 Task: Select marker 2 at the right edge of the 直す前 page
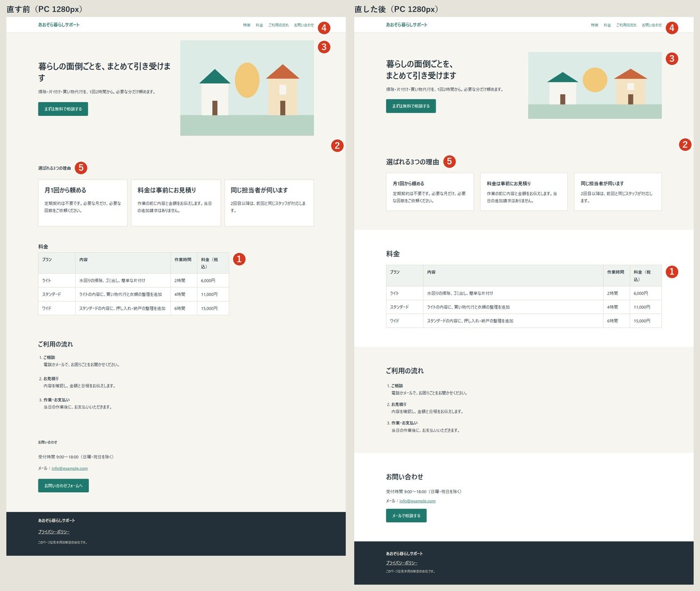337,146
